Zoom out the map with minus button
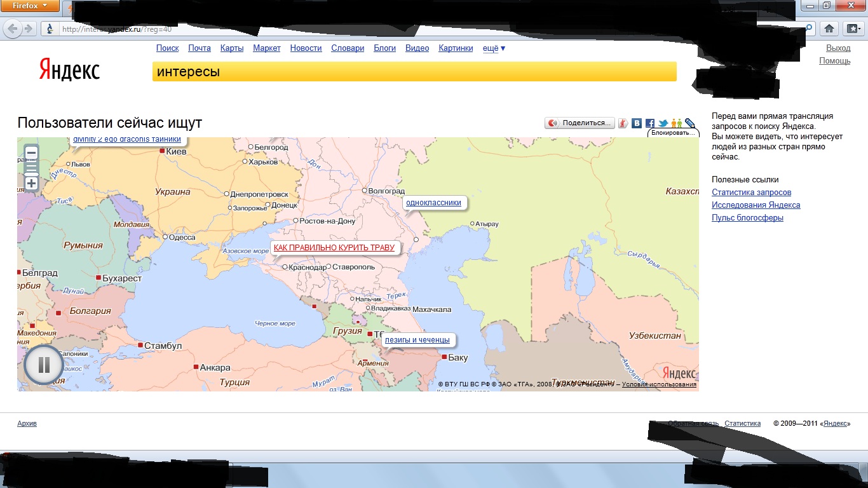Viewport: 868px width, 488px height. (31, 152)
